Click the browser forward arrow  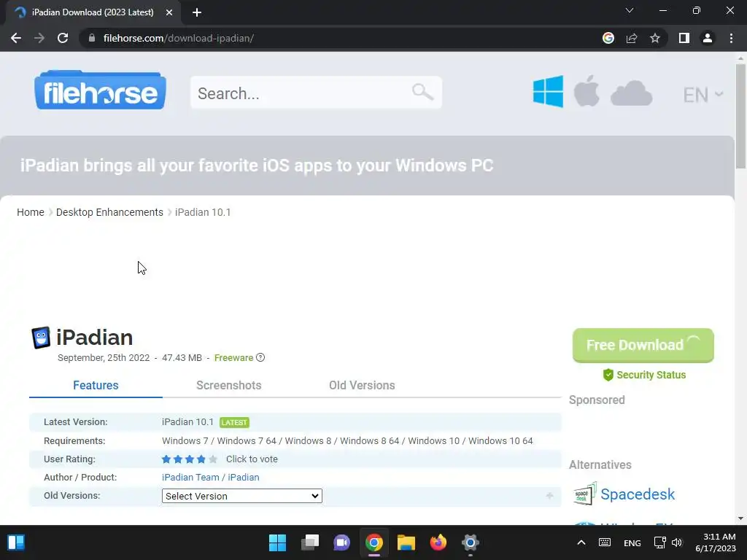click(x=39, y=38)
